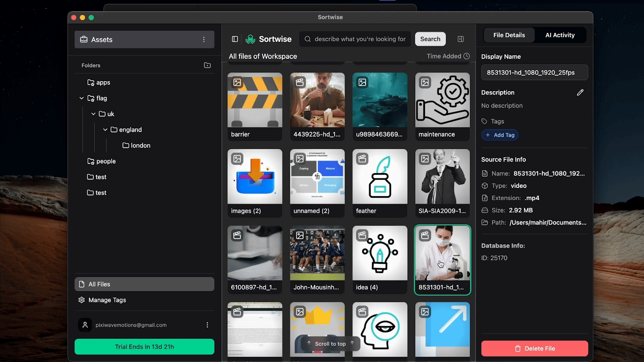The height and width of the screenshot is (362, 644).
Task: Click the Scroll to top button
Action: tap(330, 344)
